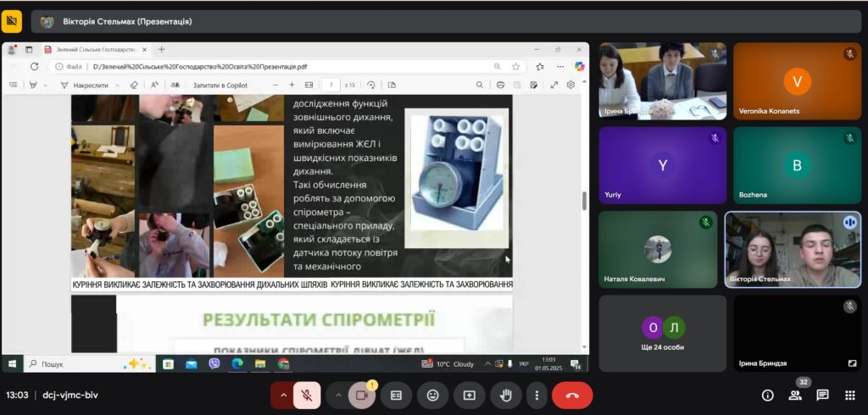Turn on closed captions

tap(396, 395)
